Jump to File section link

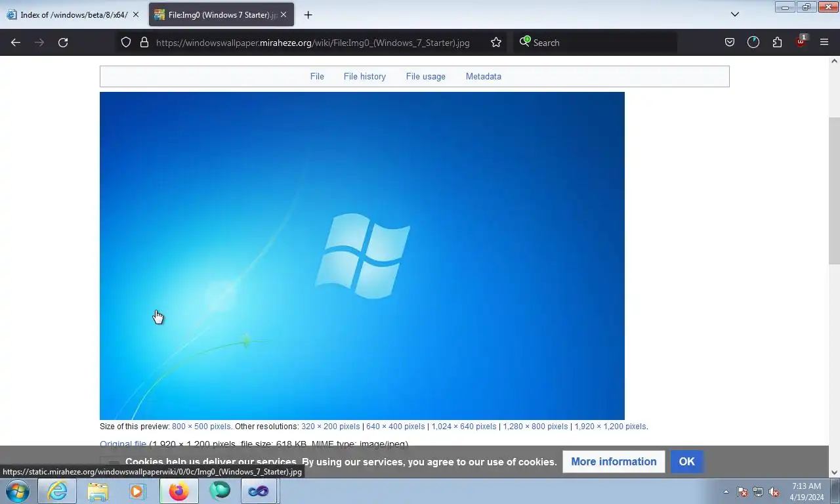(317, 77)
